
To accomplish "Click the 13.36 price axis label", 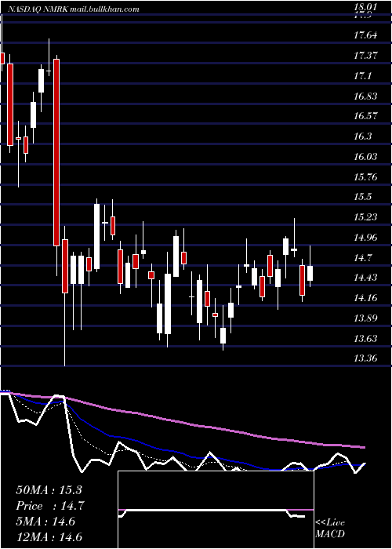I will pos(366,358).
